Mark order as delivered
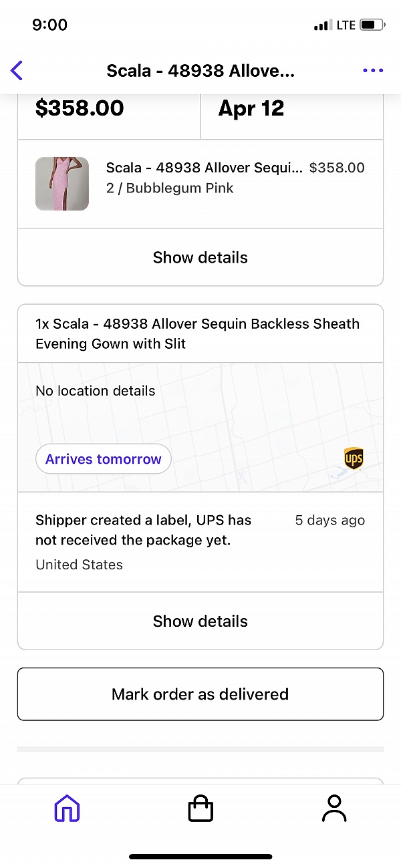 click(200, 694)
